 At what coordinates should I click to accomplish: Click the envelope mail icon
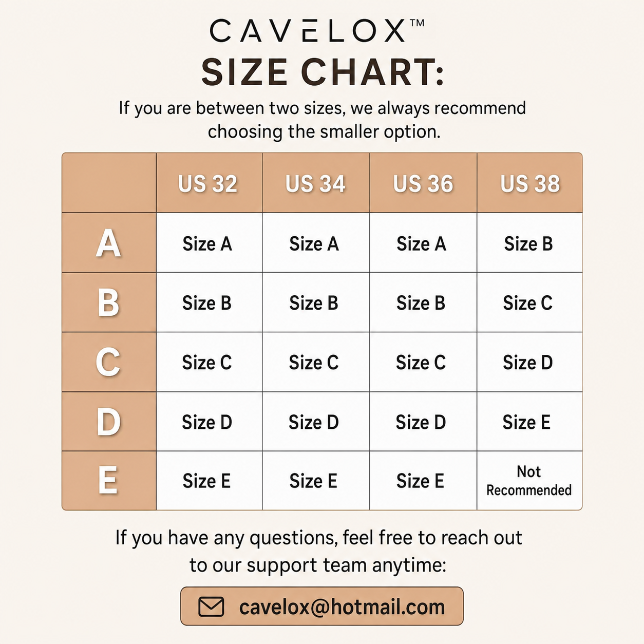[x=211, y=607]
